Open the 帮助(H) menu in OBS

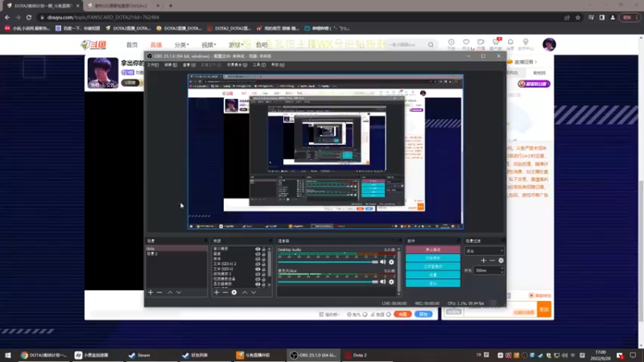pyautogui.click(x=278, y=65)
